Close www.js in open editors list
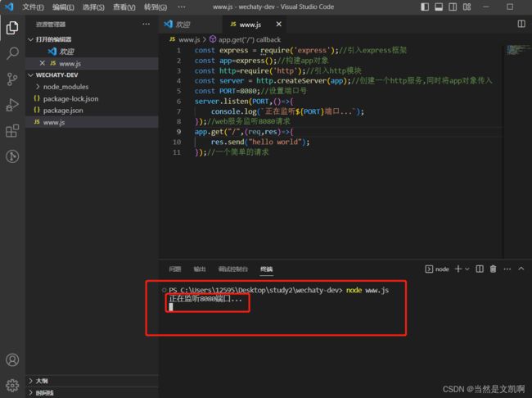This screenshot has width=532, height=398. coord(42,63)
